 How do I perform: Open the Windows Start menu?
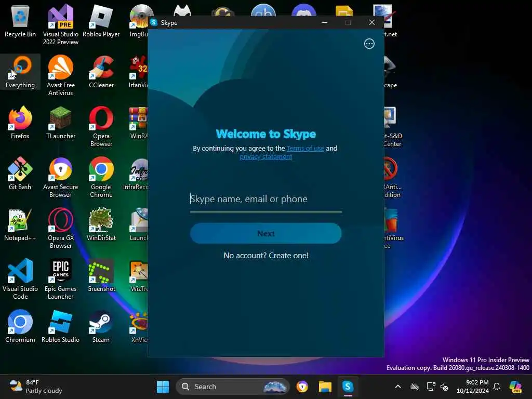point(163,387)
